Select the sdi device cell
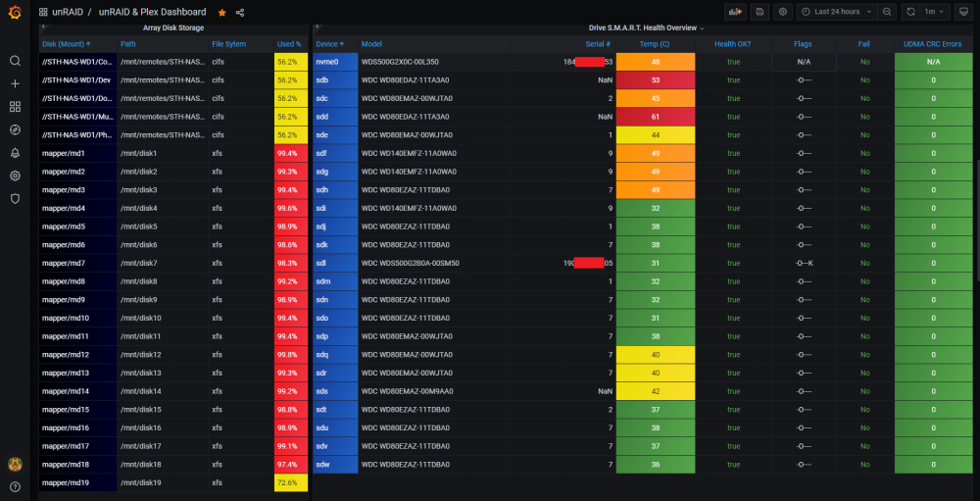The height and width of the screenshot is (501, 980). tap(335, 208)
